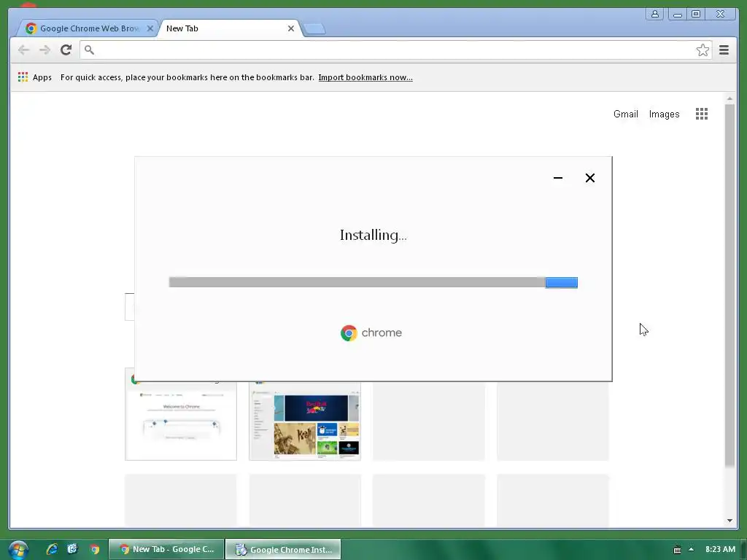Screen dimensions: 747x560
Task: Click the installation progress bar
Action: tap(373, 282)
